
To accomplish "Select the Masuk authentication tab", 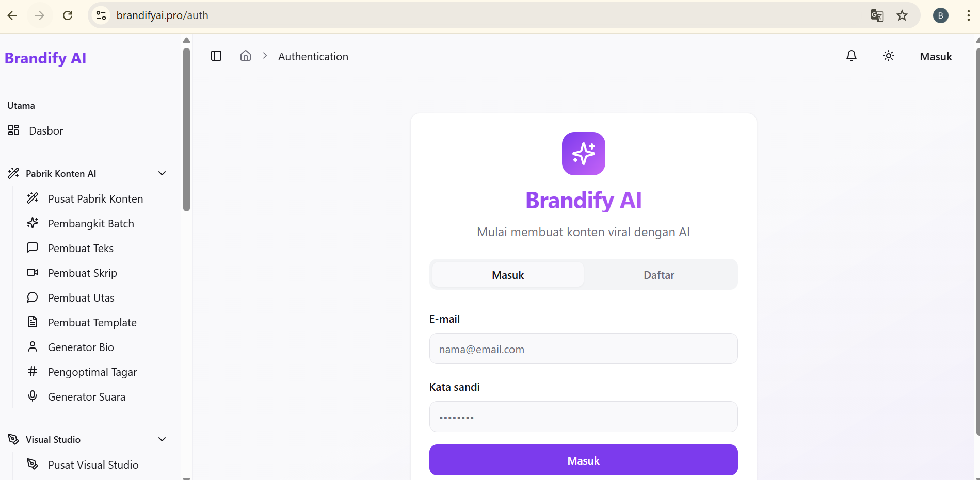I will pyautogui.click(x=507, y=274).
